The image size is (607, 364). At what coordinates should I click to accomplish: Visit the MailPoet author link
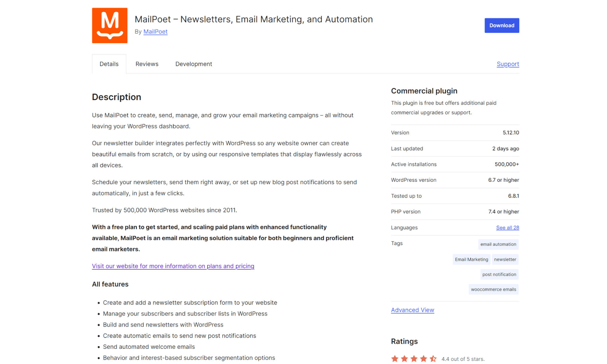155,32
